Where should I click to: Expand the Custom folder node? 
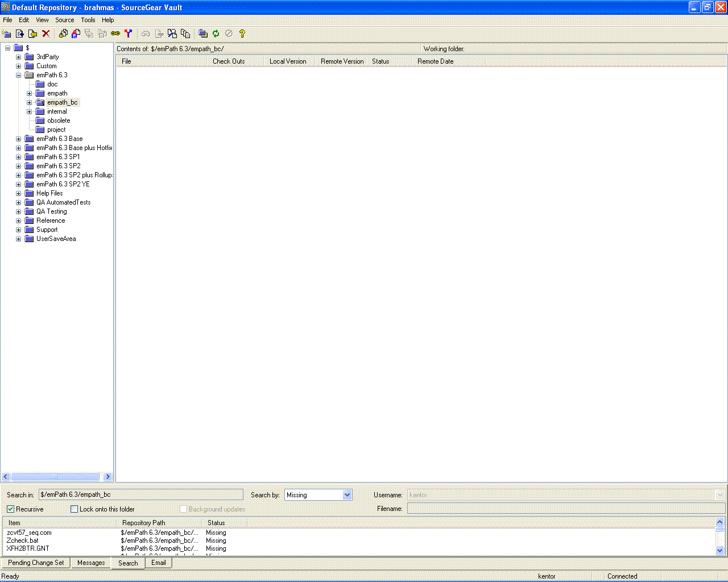point(18,66)
